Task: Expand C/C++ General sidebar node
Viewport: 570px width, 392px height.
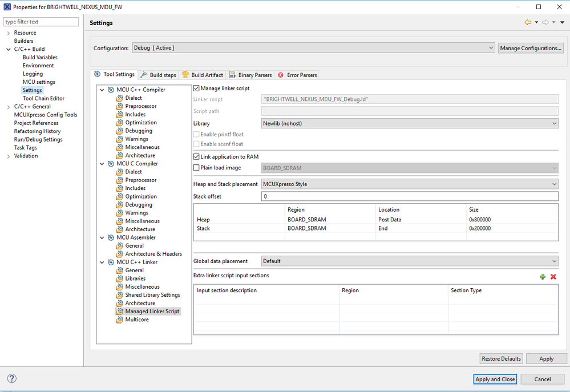Action: 9,107
